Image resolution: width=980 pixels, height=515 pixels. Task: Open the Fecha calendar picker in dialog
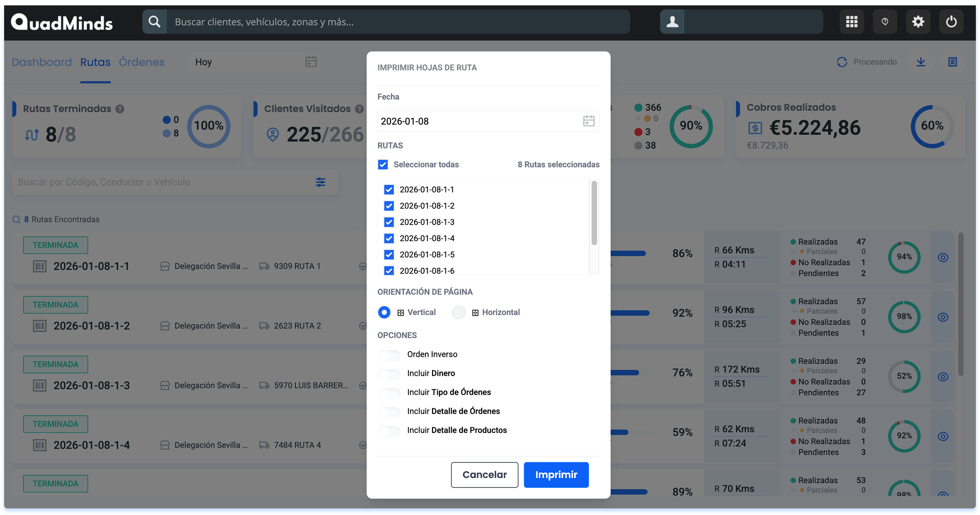coord(588,121)
